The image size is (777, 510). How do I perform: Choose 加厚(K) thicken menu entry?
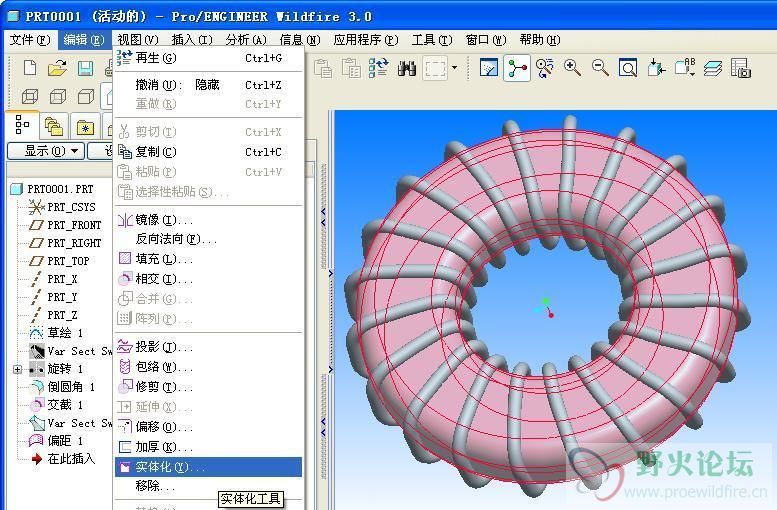208,447
